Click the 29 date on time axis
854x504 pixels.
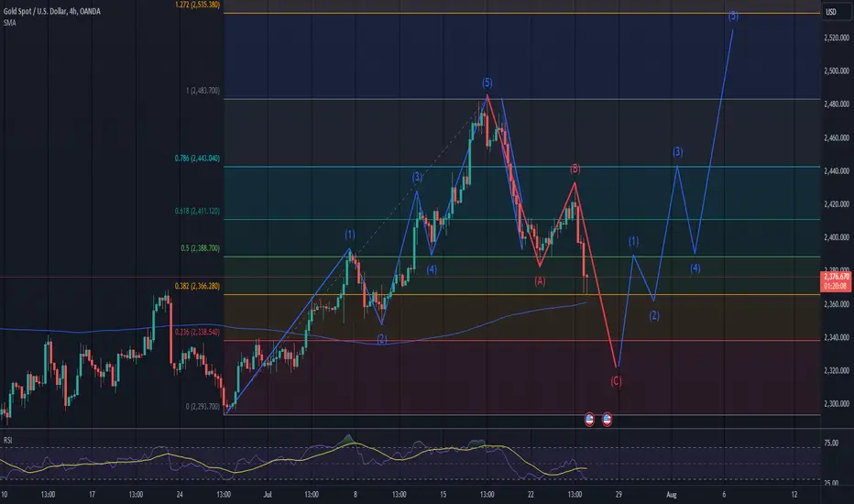pos(619,495)
